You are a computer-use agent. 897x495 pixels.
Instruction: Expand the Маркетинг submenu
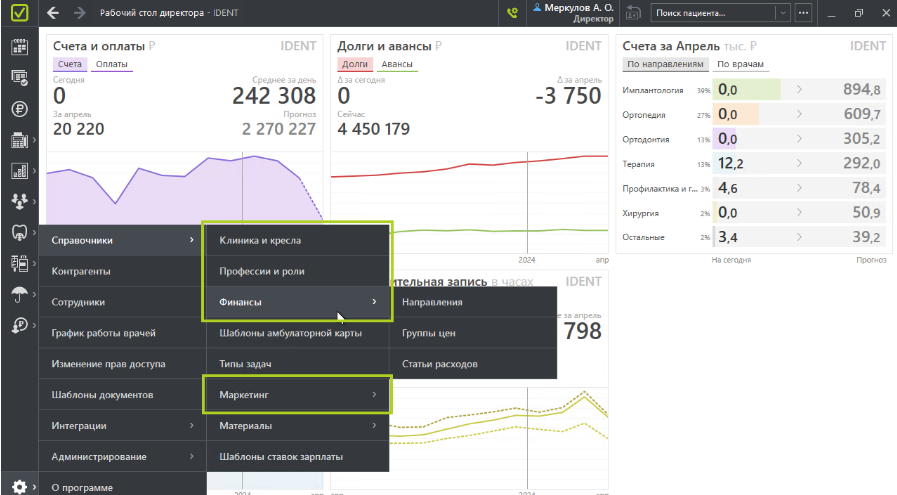click(296, 395)
